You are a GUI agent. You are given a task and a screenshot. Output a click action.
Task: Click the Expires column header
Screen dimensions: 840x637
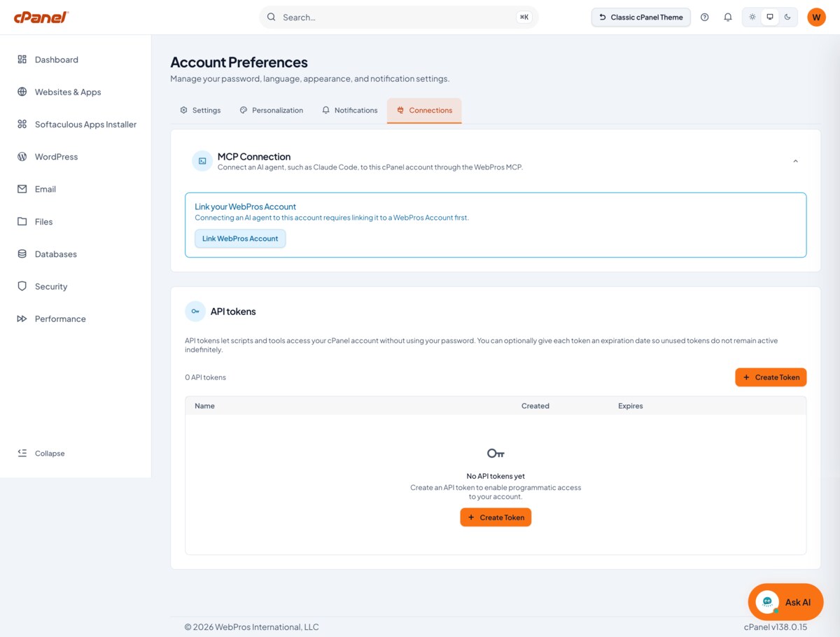(x=630, y=406)
